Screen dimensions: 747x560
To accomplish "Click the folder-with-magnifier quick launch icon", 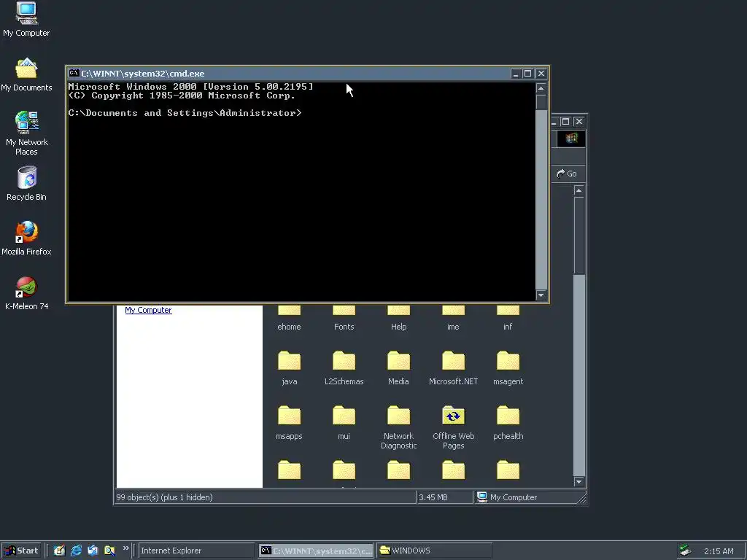I will coord(109,551).
